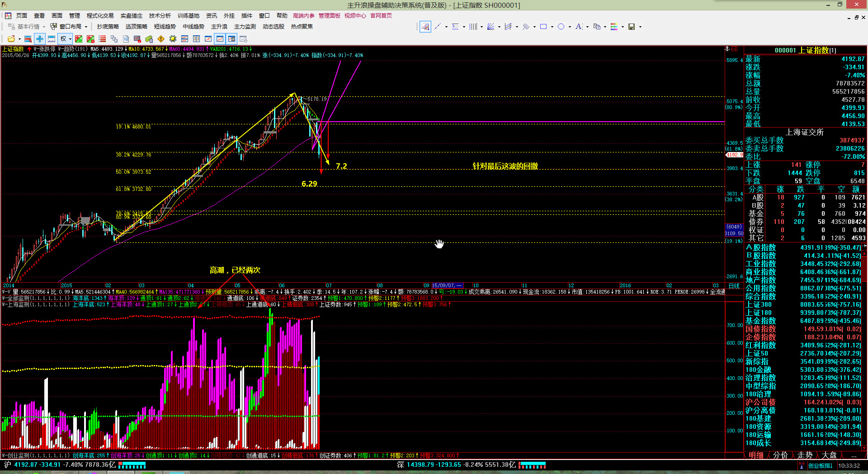The width and height of the screenshot is (868, 474).
Task: Open the 技术分析 menu
Action: 160,16
